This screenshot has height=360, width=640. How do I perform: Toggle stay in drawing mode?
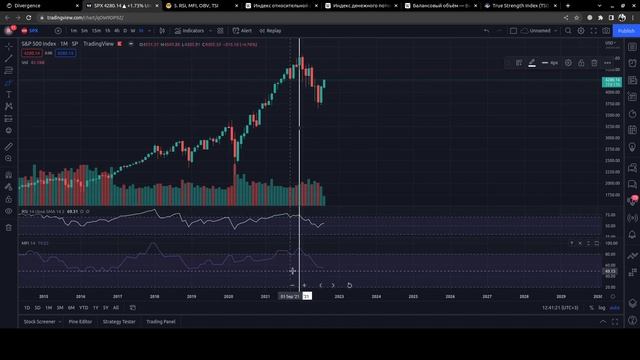point(9,187)
